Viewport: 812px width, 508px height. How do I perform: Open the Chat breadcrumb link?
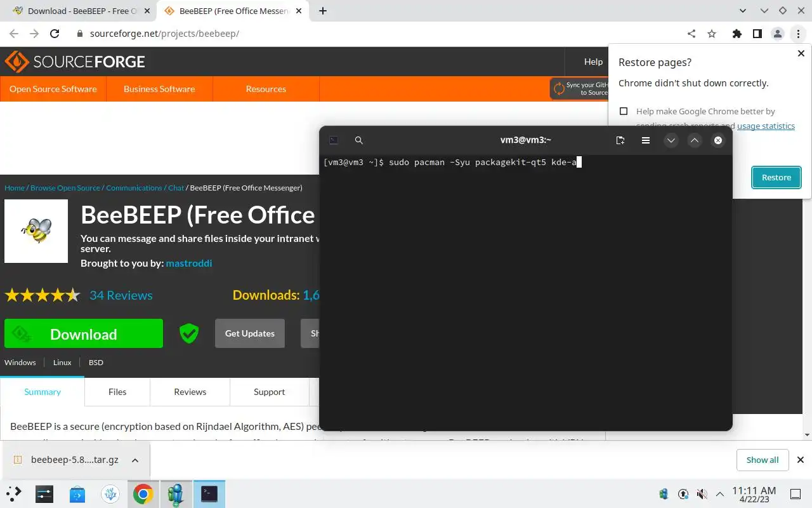pos(176,188)
